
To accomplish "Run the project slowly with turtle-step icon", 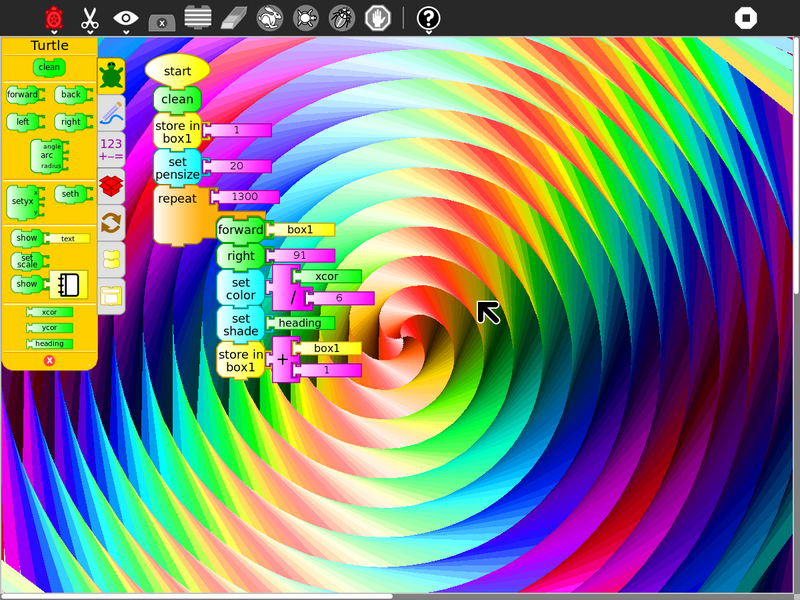I will click(x=305, y=17).
